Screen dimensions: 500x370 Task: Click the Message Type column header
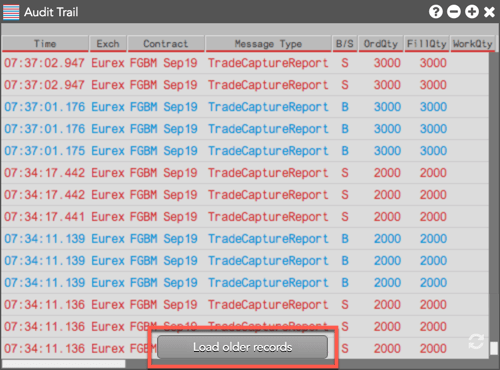268,44
